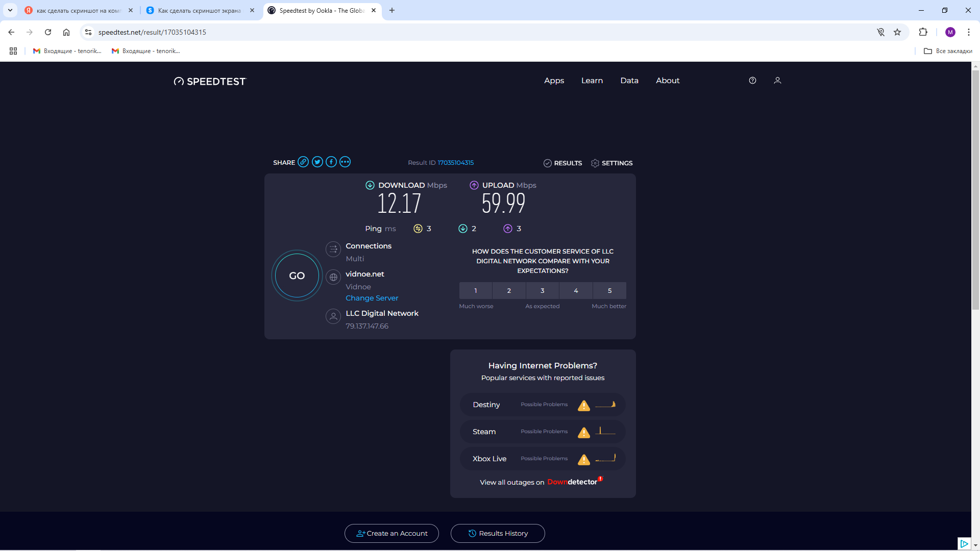Open a new browser tab
The height and width of the screenshot is (551, 980).
pyautogui.click(x=392, y=10)
